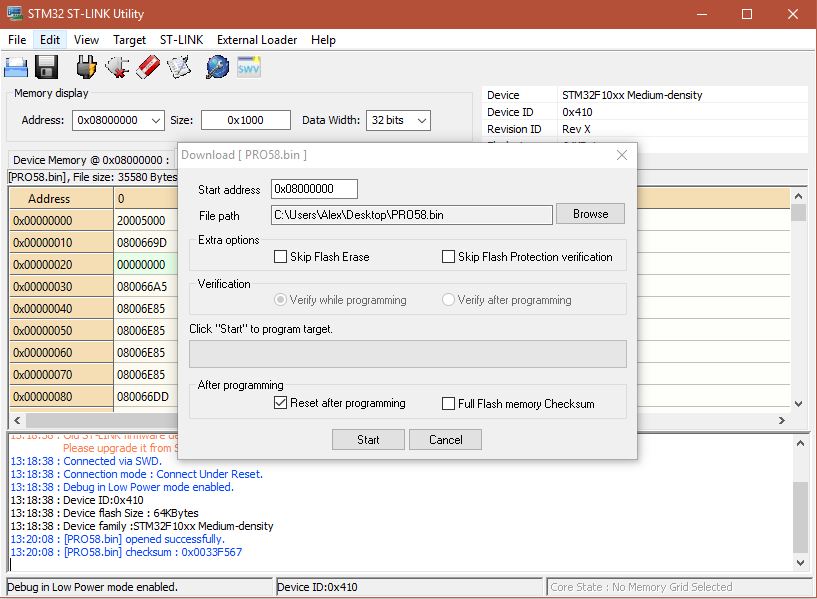817x599 pixels.
Task: Open the SWV viewer icon
Action: click(249, 67)
